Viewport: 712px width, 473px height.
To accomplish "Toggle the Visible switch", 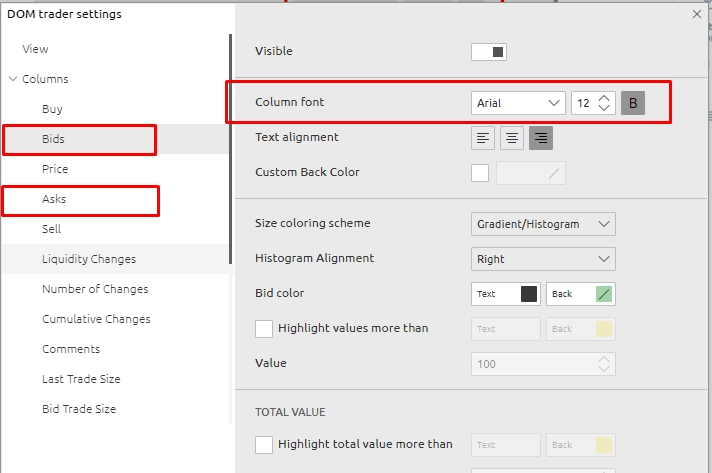I will pos(489,52).
